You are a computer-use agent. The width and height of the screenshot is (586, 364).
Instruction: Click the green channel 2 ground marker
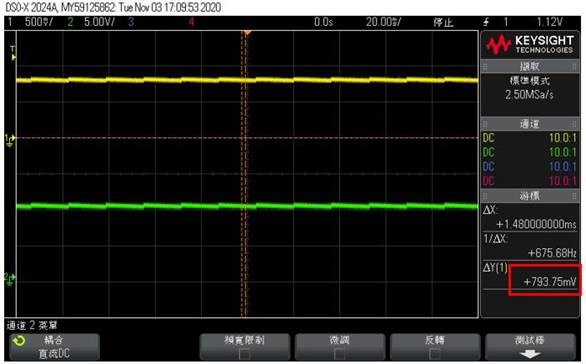(10, 279)
